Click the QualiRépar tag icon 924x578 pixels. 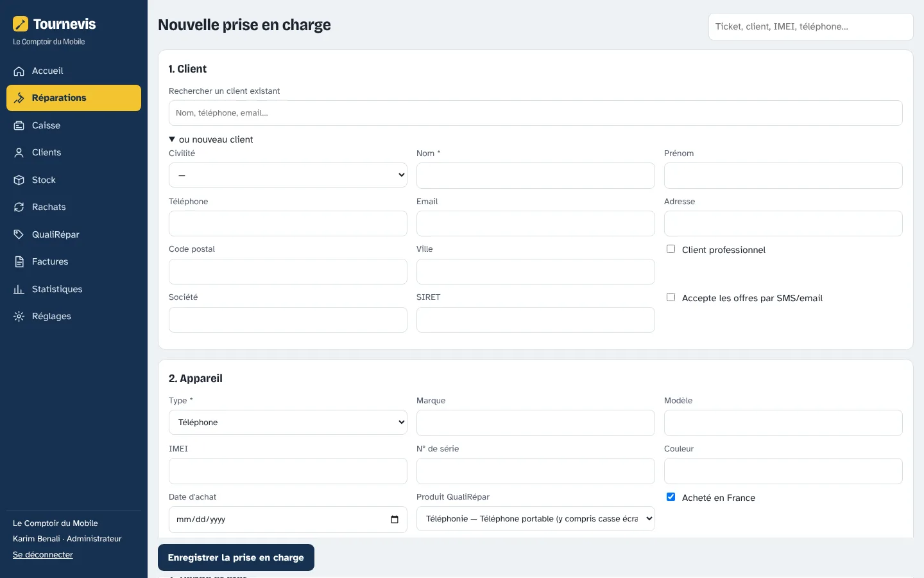[19, 235]
